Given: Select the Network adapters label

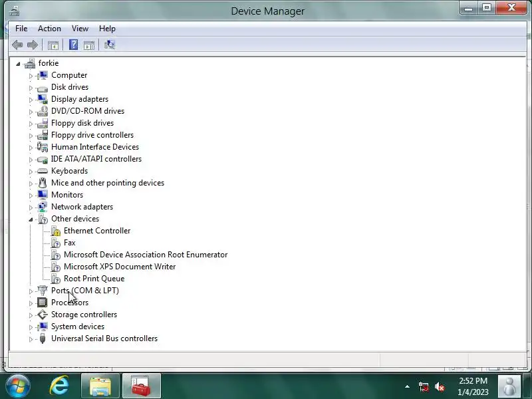Looking at the screenshot, I should (x=82, y=207).
